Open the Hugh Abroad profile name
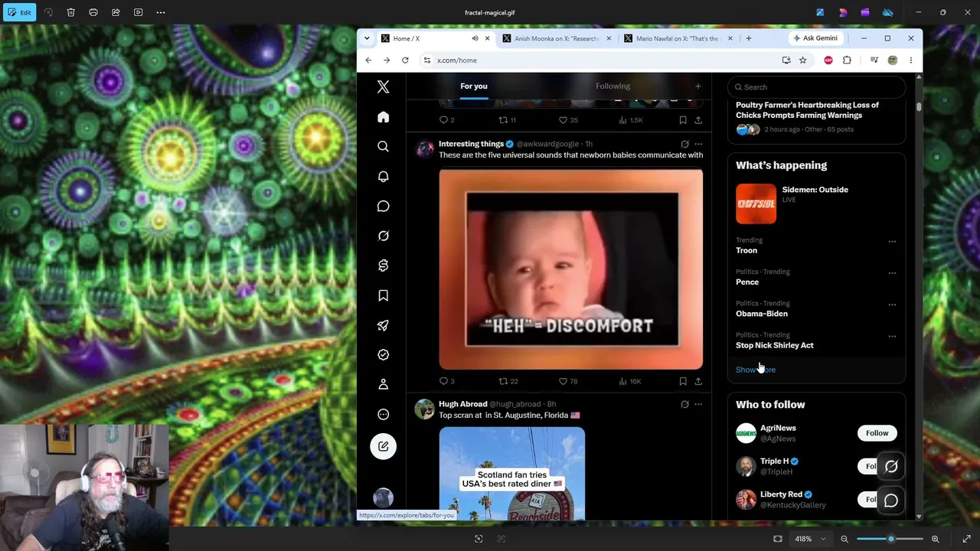This screenshot has height=551, width=980. tap(463, 404)
